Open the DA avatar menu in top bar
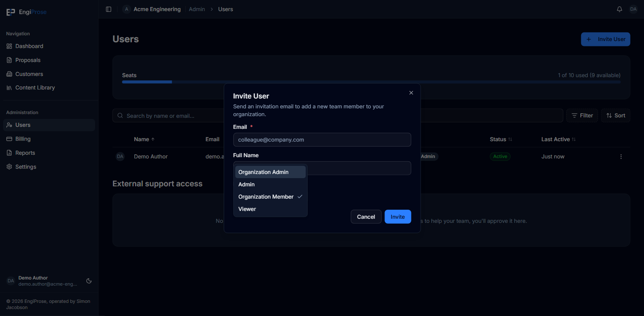Screen dimensions: 644x316 click(633, 9)
